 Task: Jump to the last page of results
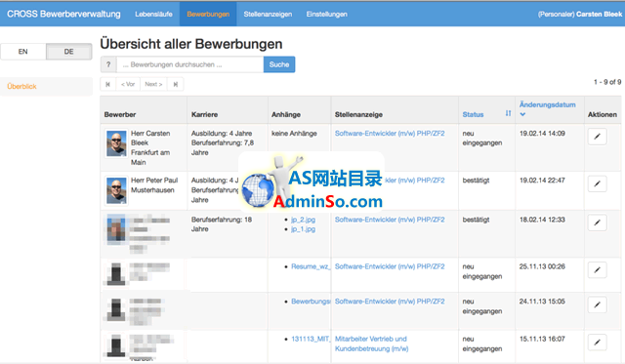tap(176, 84)
